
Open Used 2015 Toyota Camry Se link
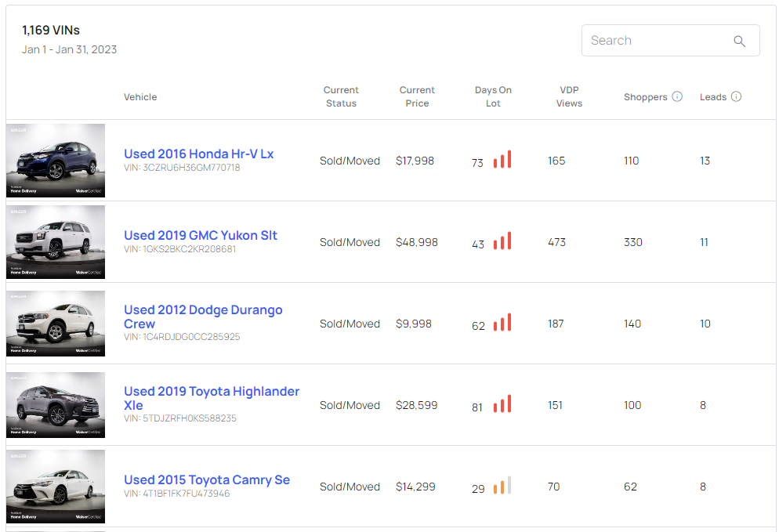pyautogui.click(x=206, y=480)
